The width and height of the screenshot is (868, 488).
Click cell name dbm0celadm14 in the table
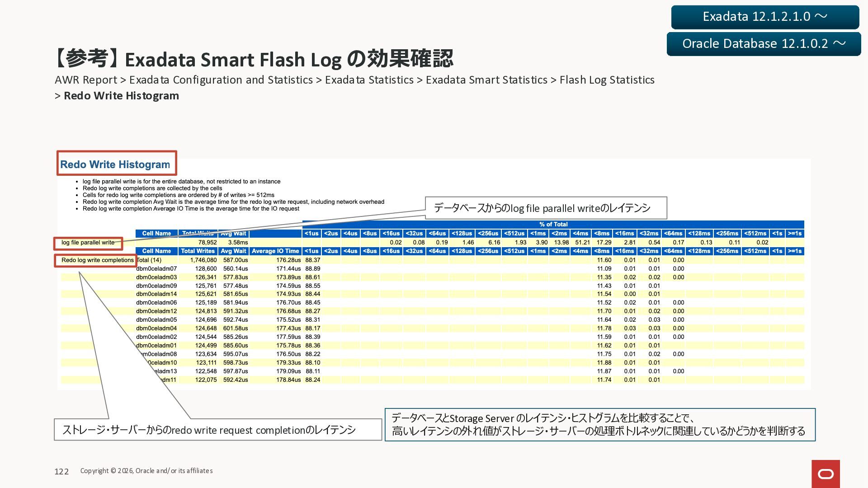pos(156,294)
